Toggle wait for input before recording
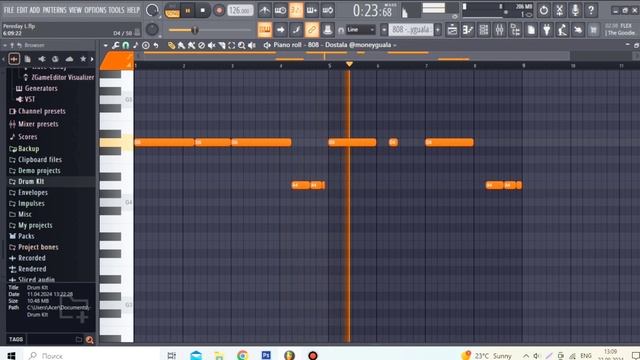Screen dimensions: 640x360 click(x=280, y=11)
